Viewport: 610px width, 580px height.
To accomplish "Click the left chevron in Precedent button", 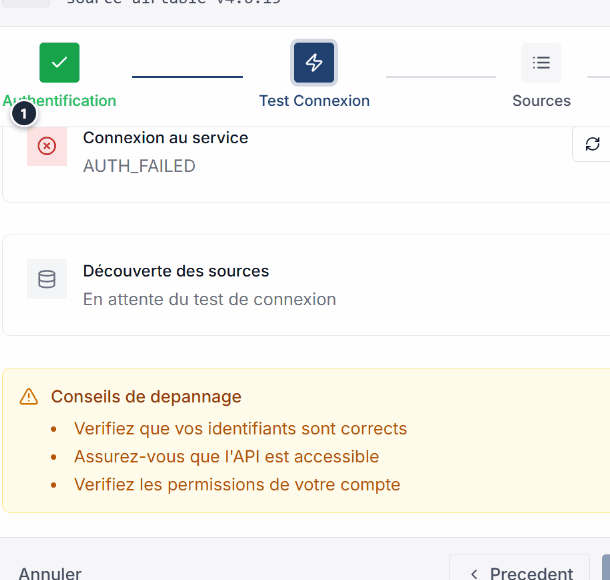I will [474, 573].
